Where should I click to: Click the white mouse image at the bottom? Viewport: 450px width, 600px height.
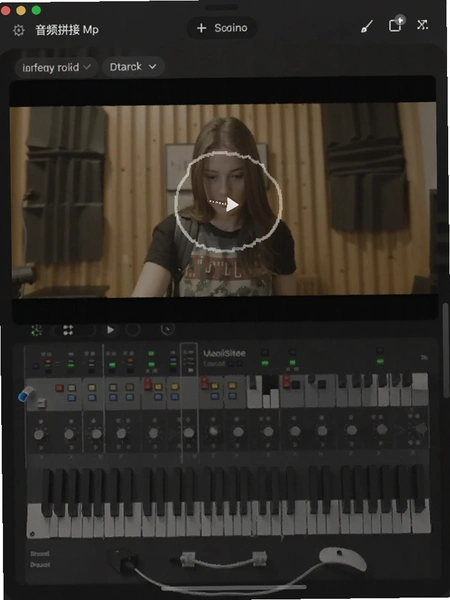pyautogui.click(x=342, y=559)
